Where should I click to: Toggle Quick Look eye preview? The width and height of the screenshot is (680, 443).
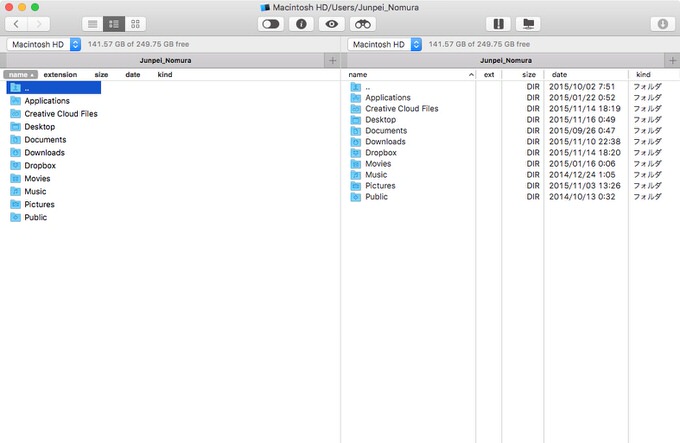tap(332, 23)
